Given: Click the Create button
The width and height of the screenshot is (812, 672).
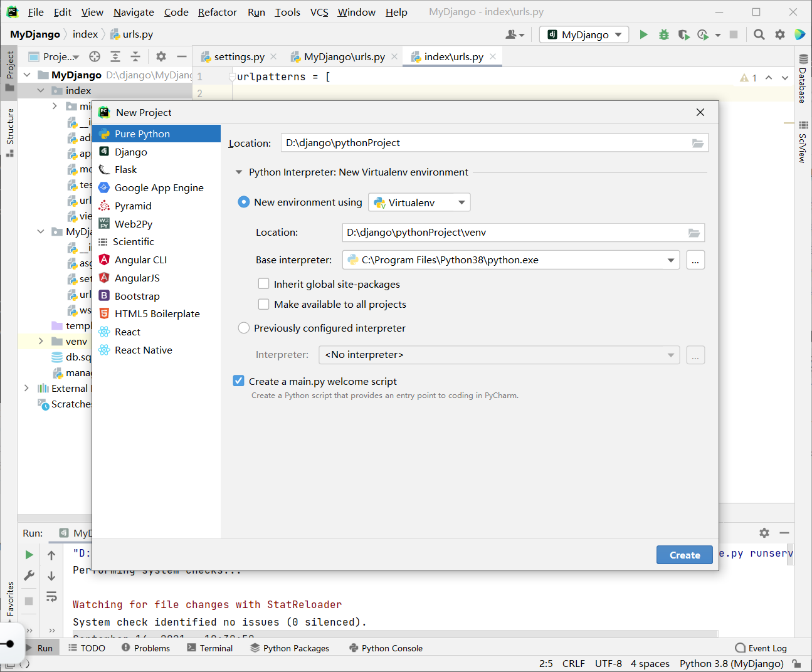Looking at the screenshot, I should 685,555.
